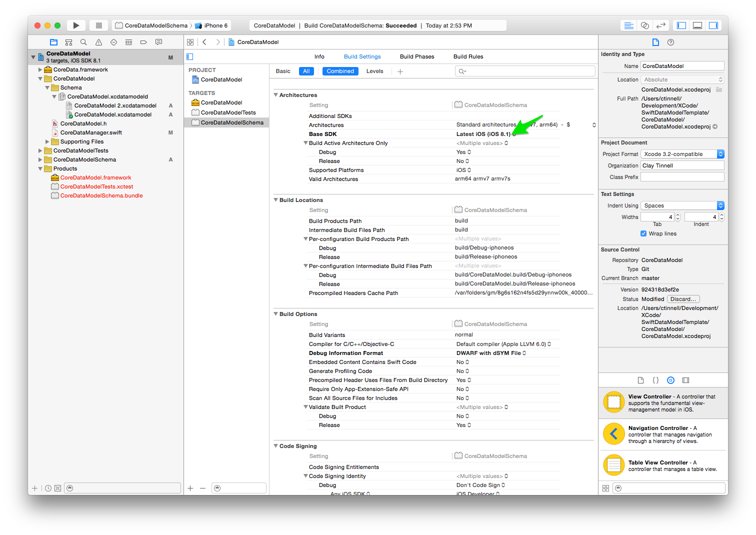This screenshot has width=756, height=535.
Task: Change the Base SDK popup value
Action: pos(486,134)
